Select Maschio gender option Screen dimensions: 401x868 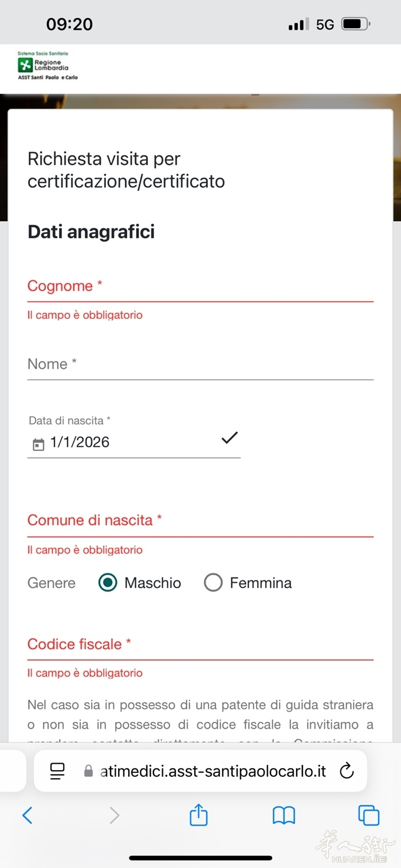coord(108,583)
